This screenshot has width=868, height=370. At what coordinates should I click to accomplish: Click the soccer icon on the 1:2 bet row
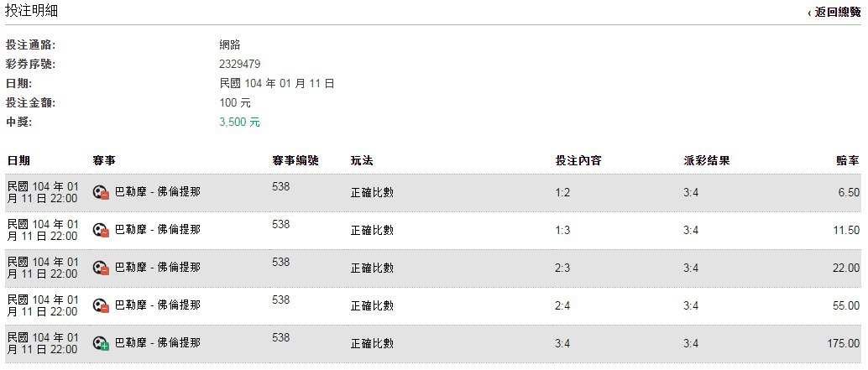pos(101,192)
